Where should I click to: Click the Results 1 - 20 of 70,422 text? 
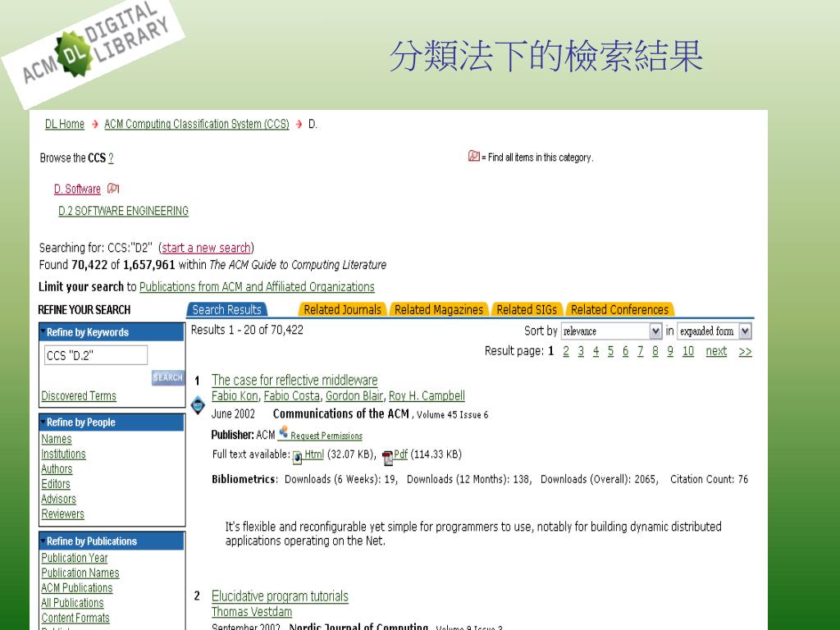tap(247, 330)
